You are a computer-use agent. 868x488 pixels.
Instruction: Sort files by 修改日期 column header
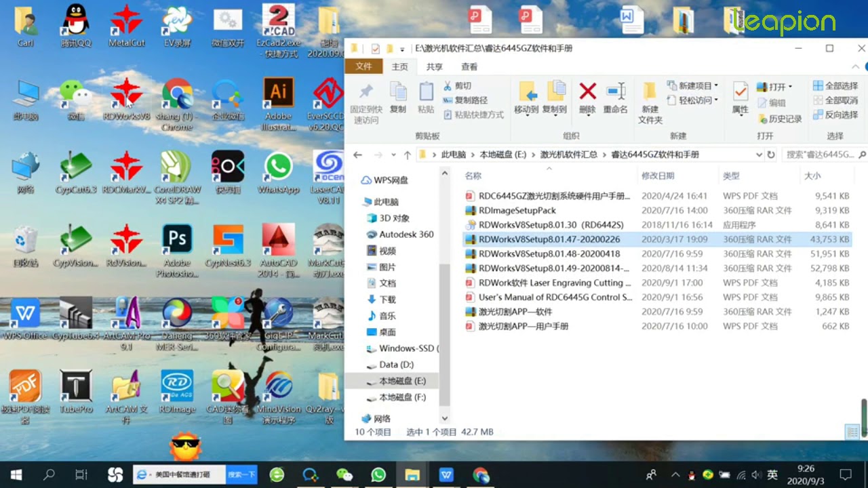(658, 176)
